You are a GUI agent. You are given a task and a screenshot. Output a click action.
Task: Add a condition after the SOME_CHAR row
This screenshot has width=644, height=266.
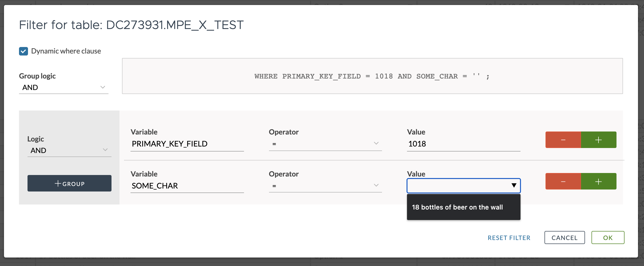click(x=598, y=181)
